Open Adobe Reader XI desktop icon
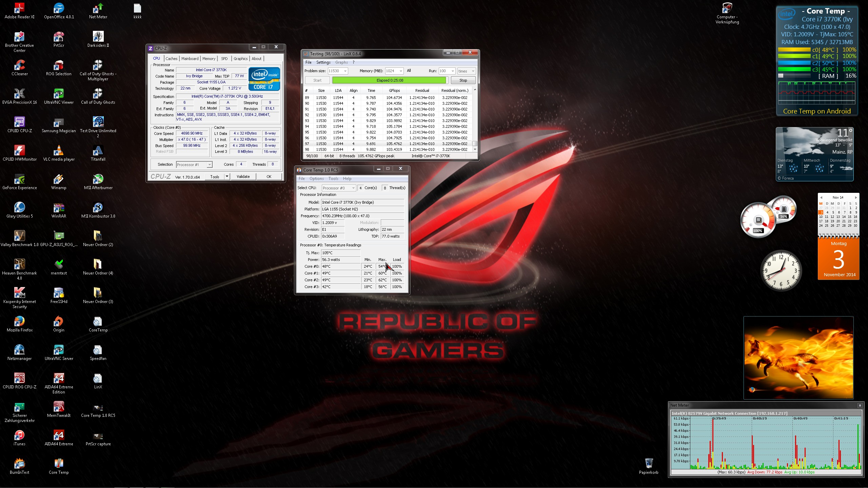 pos(19,11)
